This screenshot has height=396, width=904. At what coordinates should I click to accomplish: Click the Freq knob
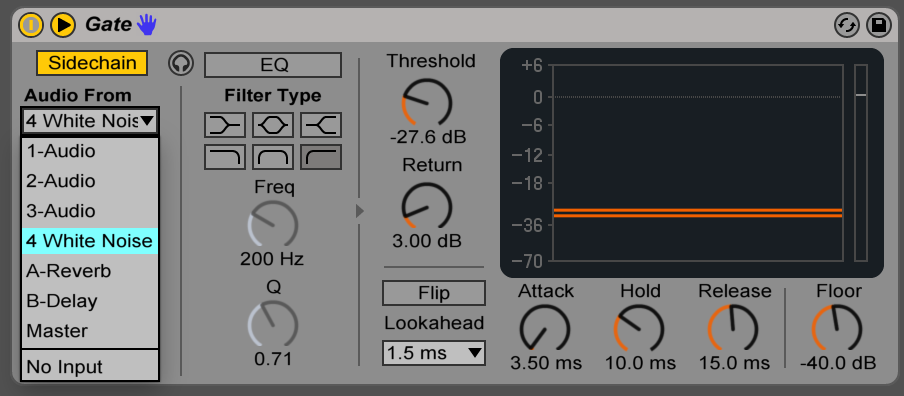point(273,224)
